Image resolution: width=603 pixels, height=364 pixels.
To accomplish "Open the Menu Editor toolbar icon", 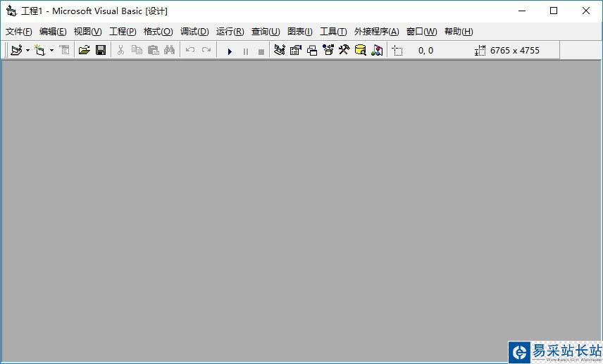I will [x=64, y=50].
